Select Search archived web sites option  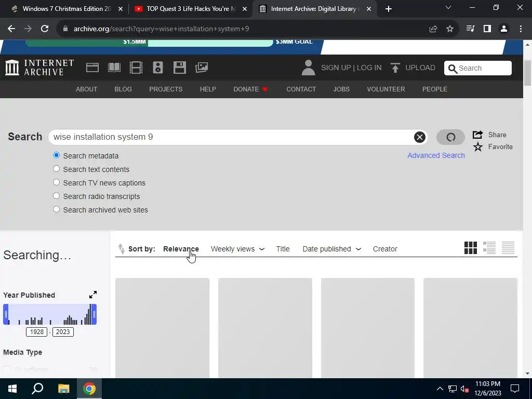[x=56, y=209]
